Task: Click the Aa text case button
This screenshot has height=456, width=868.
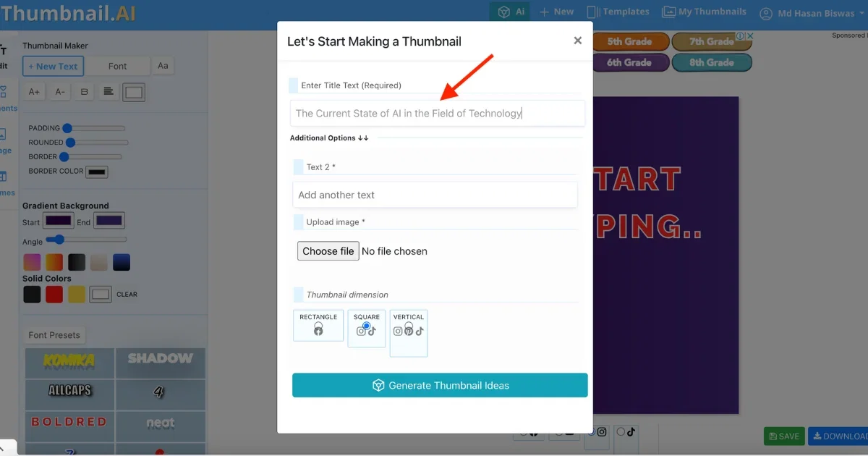Action: point(163,66)
